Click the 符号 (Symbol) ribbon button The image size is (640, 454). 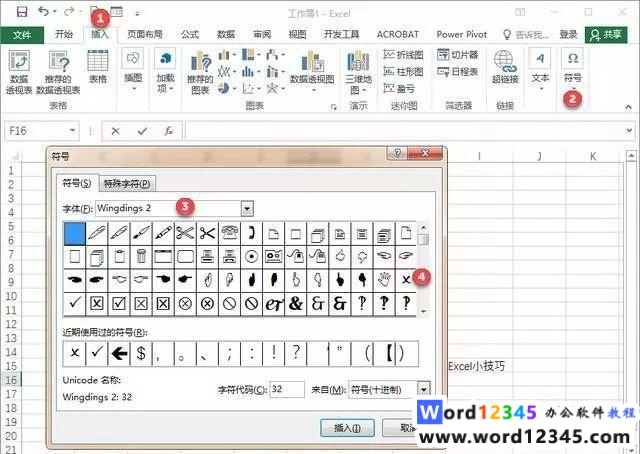tap(573, 64)
